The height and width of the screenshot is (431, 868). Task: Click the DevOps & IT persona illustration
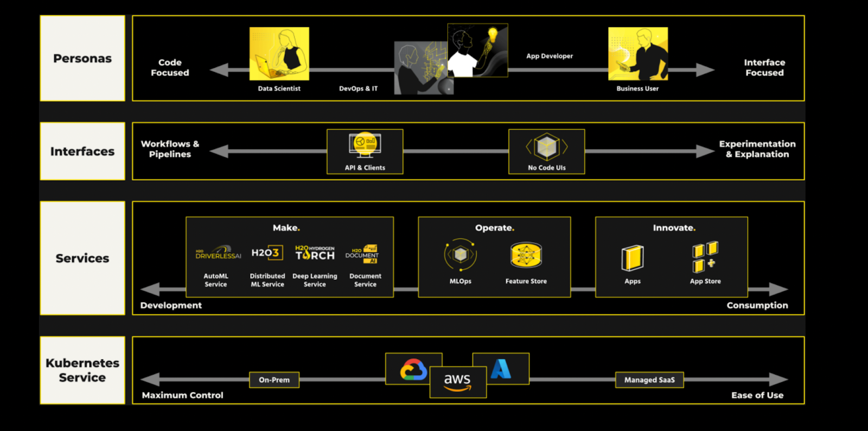[420, 68]
